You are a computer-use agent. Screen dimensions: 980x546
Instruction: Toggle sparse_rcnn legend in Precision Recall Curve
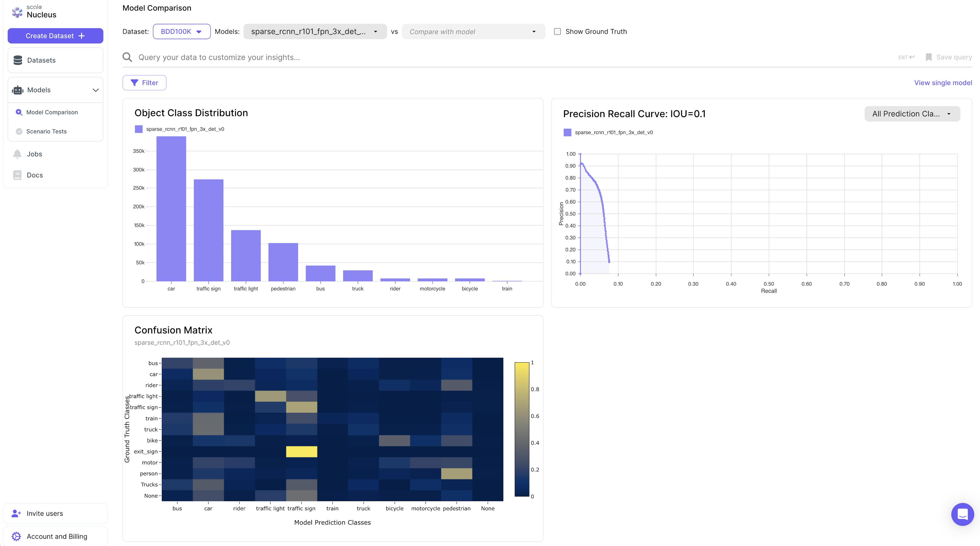click(x=567, y=132)
